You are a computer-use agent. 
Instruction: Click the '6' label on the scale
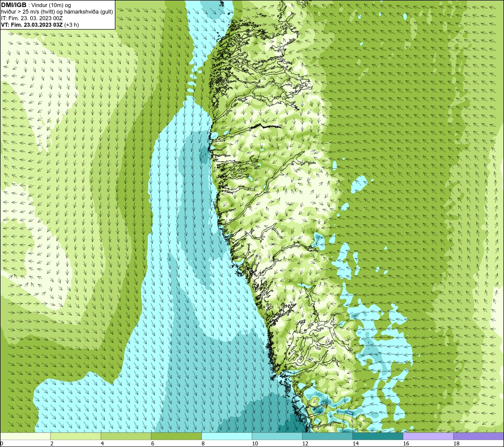(152, 443)
